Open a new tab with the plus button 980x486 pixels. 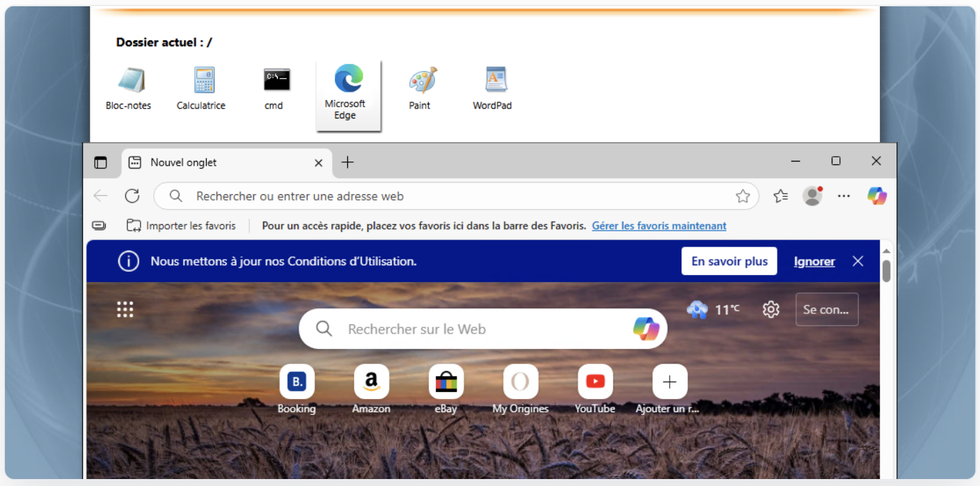(x=347, y=163)
